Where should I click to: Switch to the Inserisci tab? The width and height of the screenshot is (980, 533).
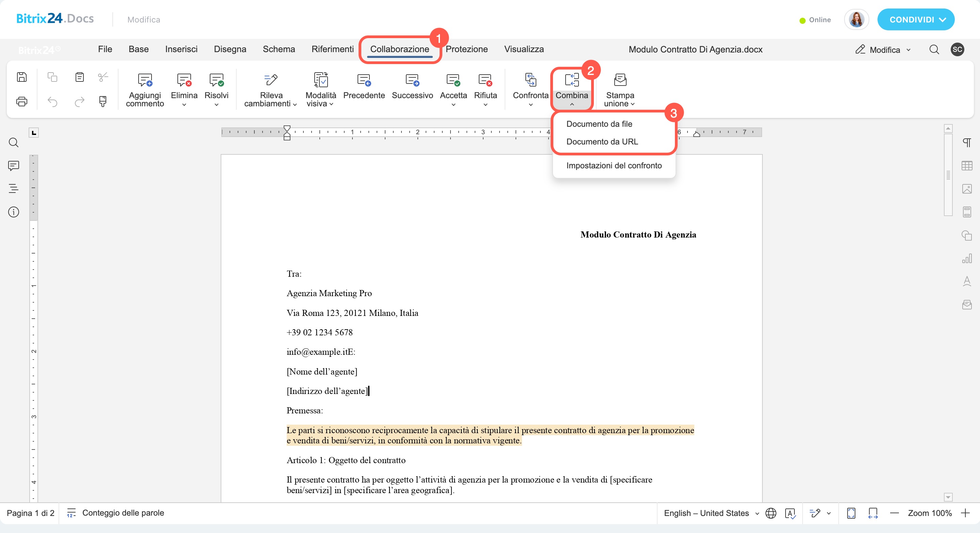click(x=181, y=49)
